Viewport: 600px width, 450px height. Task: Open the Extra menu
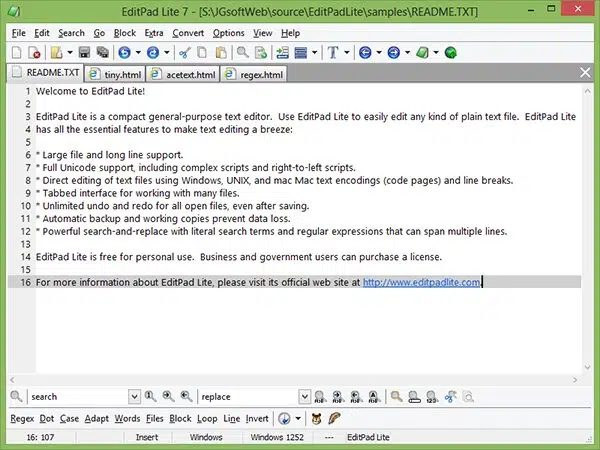(154, 33)
